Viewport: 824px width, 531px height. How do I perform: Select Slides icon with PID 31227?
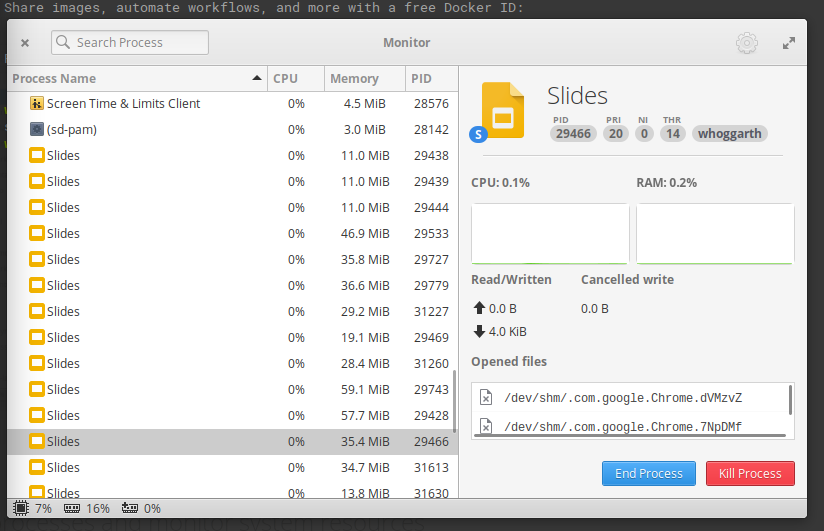(x=37, y=311)
